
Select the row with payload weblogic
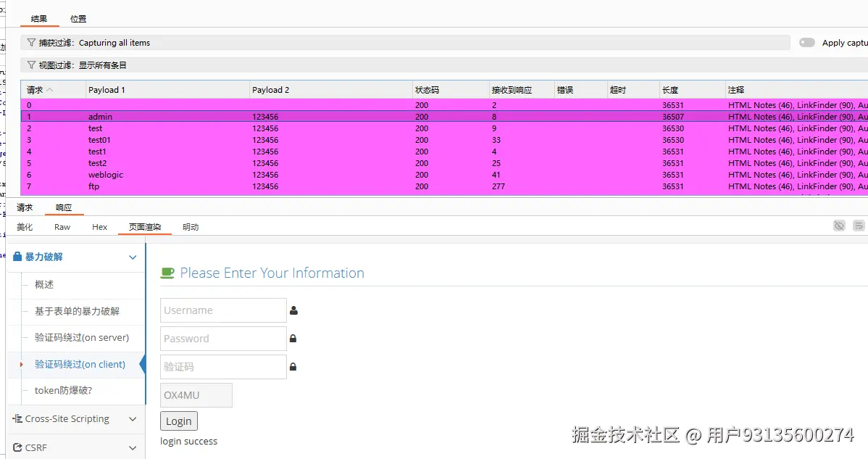pyautogui.click(x=444, y=175)
